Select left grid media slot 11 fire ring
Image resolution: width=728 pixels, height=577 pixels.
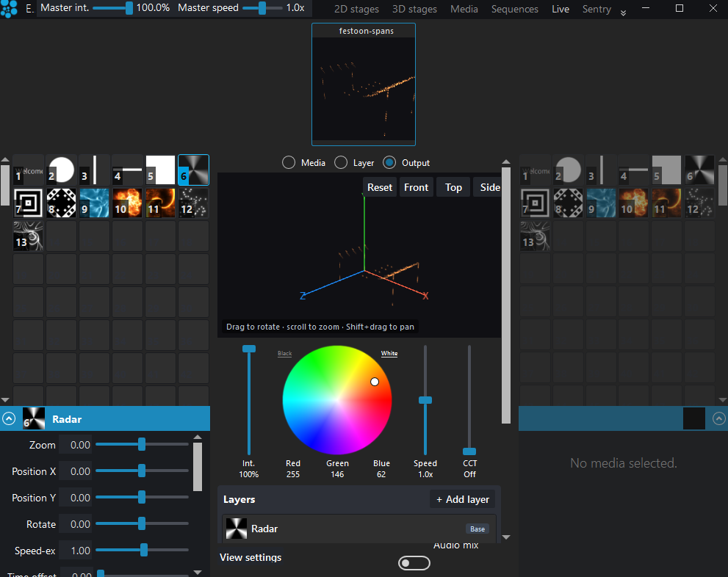[160, 203]
